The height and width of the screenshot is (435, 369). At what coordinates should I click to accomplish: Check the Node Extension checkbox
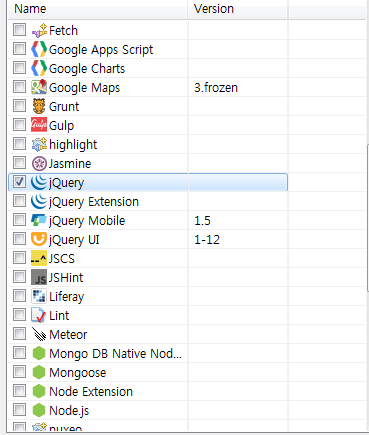pos(19,391)
